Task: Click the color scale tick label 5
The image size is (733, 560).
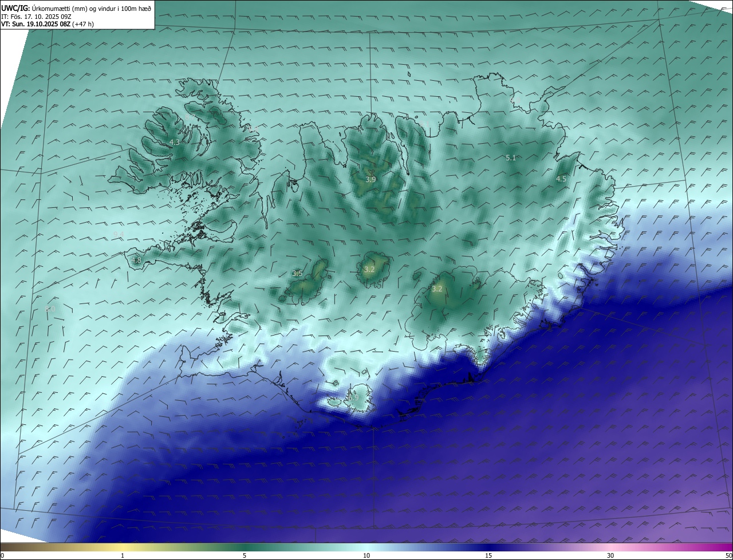Action: pyautogui.click(x=245, y=556)
